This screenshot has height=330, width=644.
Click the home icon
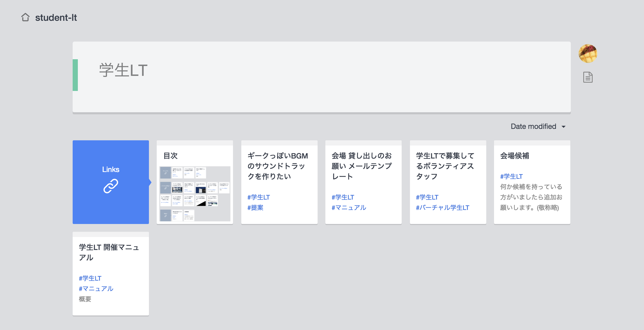pyautogui.click(x=25, y=17)
